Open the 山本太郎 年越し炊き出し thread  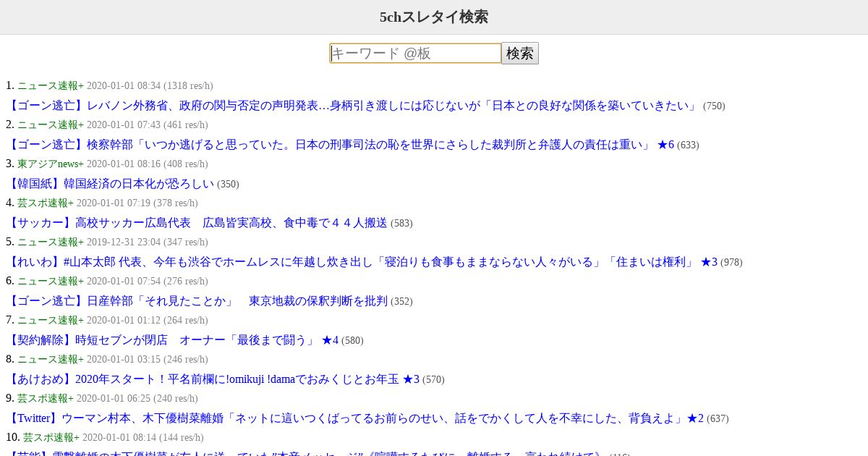pyautogui.click(x=362, y=262)
